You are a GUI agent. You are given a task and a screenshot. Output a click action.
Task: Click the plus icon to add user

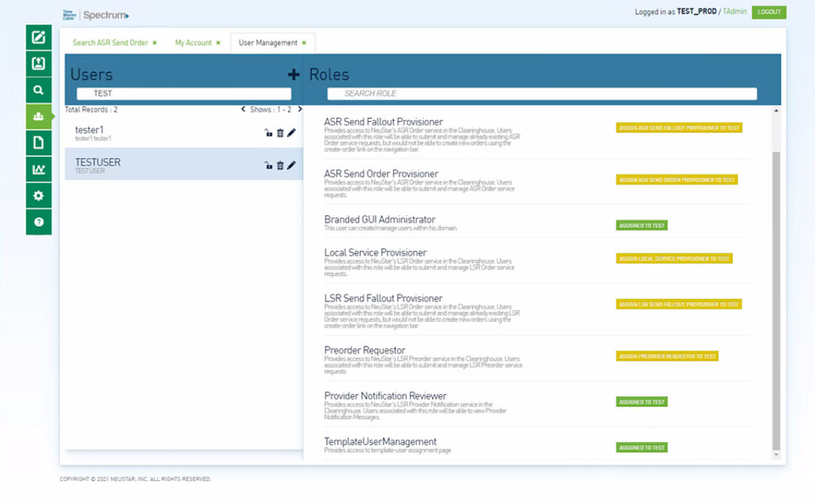[294, 74]
